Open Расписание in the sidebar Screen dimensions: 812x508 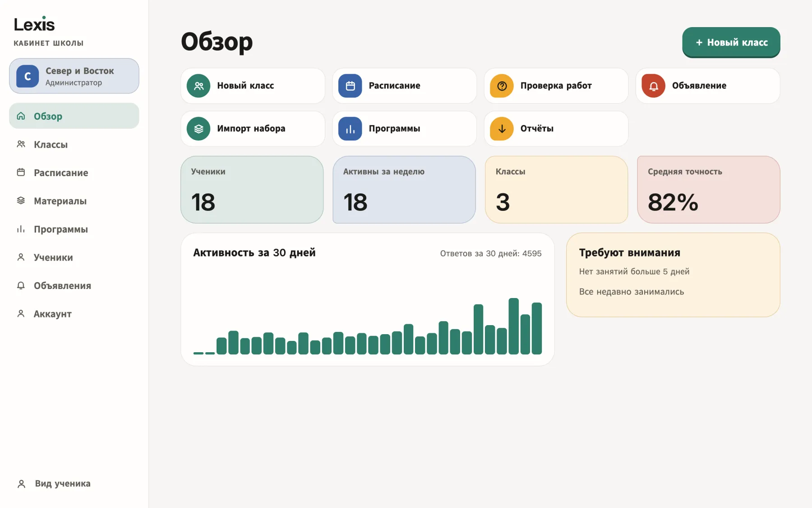(x=74, y=172)
